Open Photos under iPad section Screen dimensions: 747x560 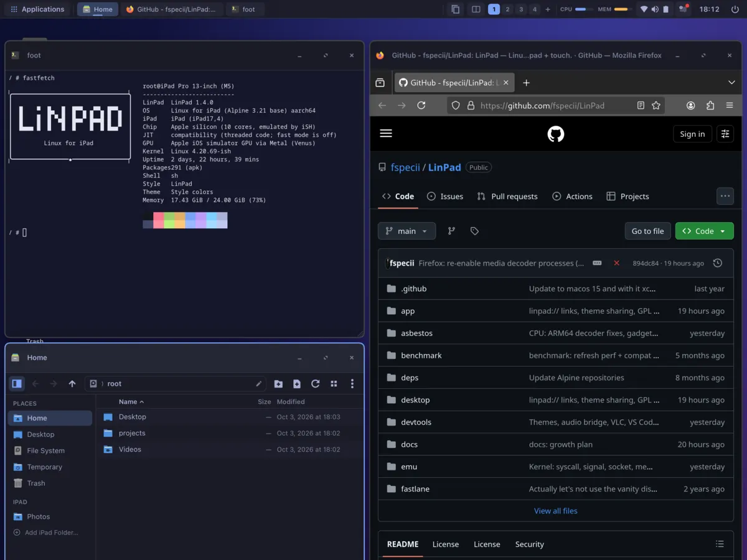tap(50, 516)
